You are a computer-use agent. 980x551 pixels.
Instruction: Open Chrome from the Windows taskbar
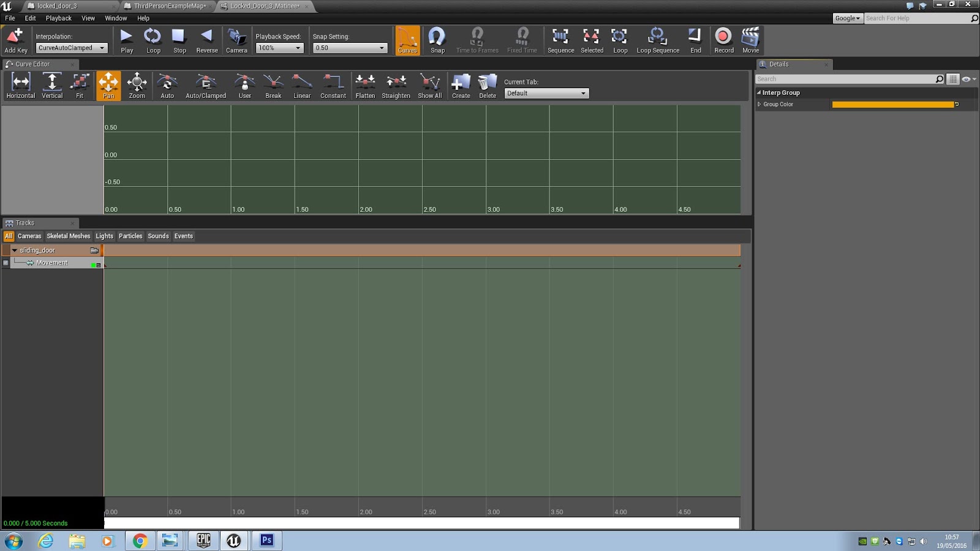(140, 541)
